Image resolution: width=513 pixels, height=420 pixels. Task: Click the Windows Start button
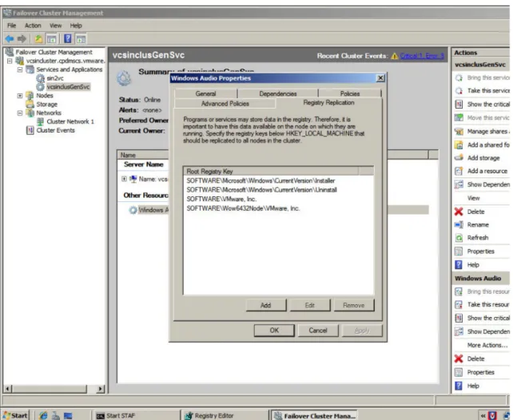(x=15, y=415)
